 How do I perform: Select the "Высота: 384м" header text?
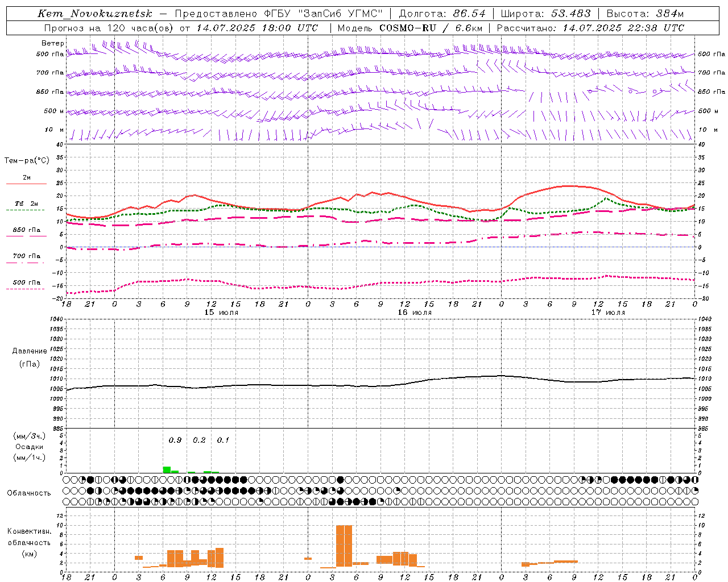click(645, 14)
